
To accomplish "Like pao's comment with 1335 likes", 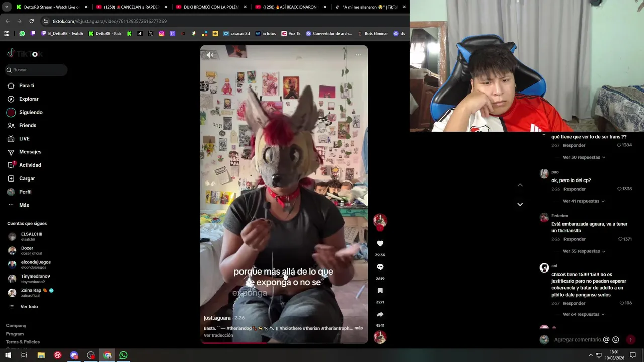I will [x=619, y=189].
